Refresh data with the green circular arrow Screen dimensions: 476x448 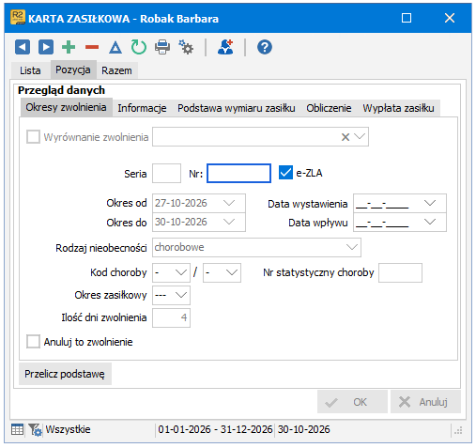[139, 47]
